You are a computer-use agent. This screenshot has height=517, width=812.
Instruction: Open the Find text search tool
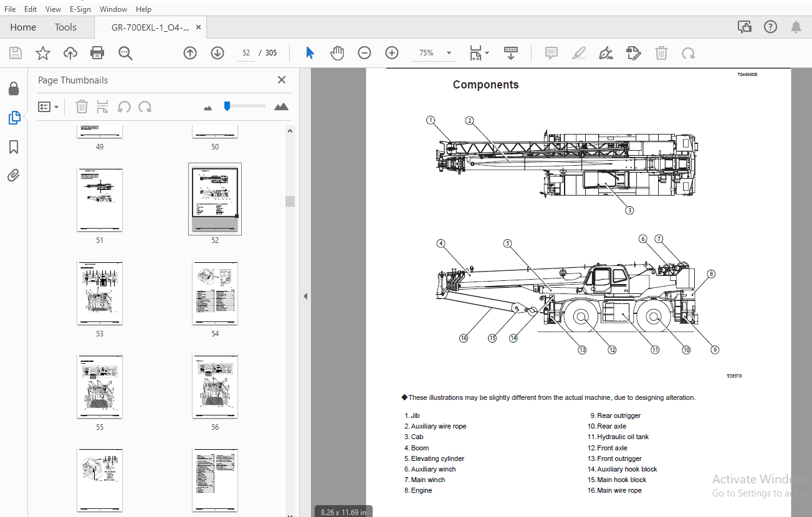click(125, 53)
